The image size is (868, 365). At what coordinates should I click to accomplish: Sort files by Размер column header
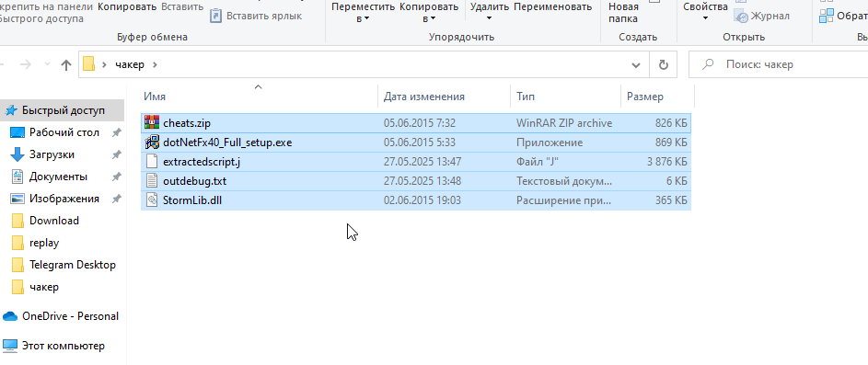click(645, 97)
